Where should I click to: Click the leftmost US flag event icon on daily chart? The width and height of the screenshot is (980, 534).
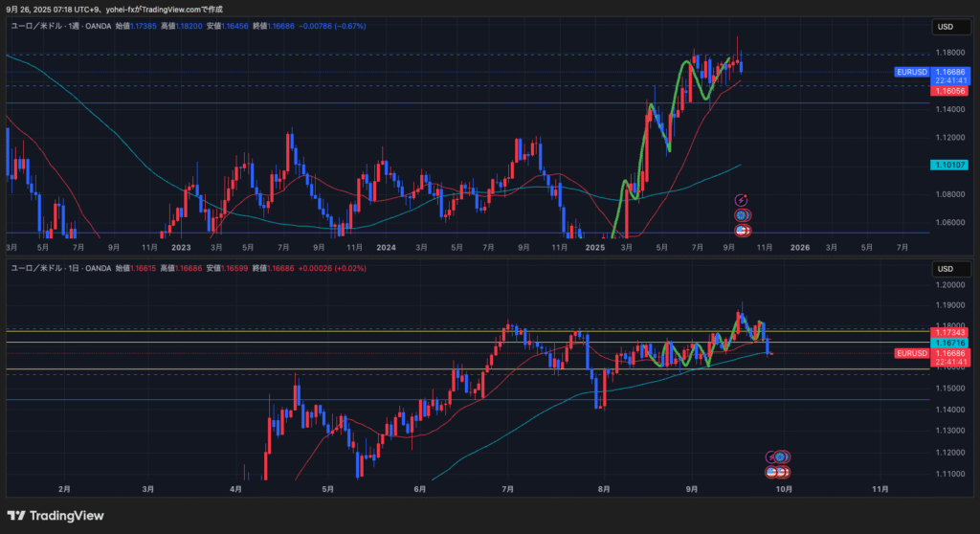771,472
